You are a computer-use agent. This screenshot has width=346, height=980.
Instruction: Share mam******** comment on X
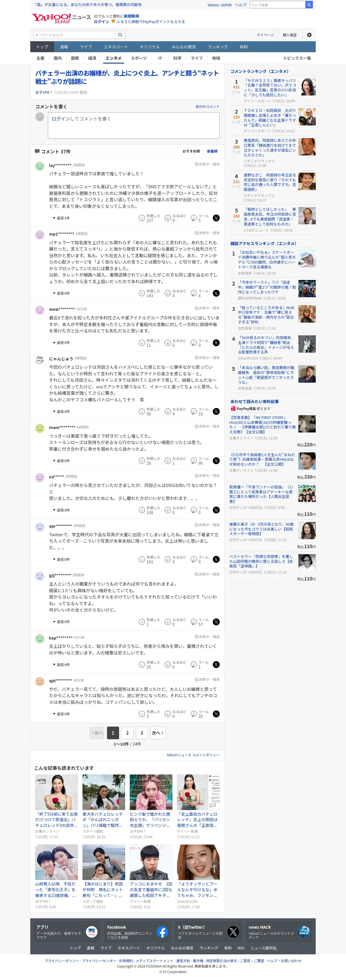pyautogui.click(x=216, y=461)
